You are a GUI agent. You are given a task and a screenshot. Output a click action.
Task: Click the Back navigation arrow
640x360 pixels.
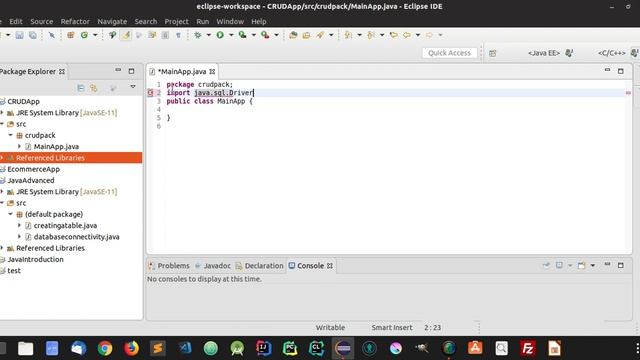(407, 35)
